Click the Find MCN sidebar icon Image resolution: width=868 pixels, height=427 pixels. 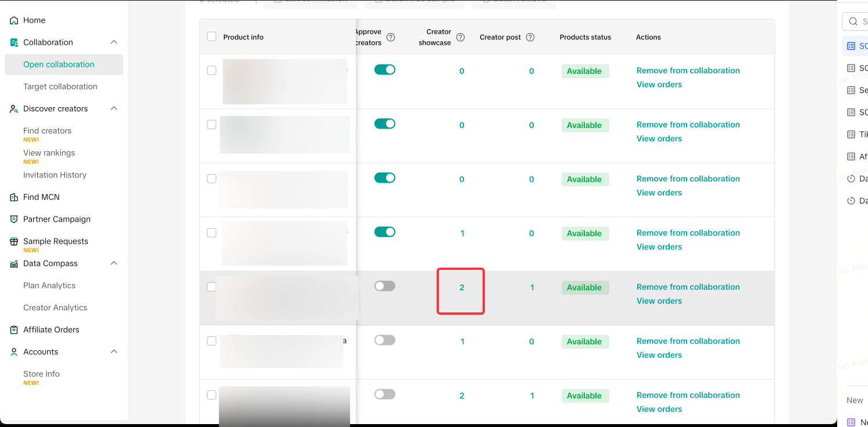point(14,197)
